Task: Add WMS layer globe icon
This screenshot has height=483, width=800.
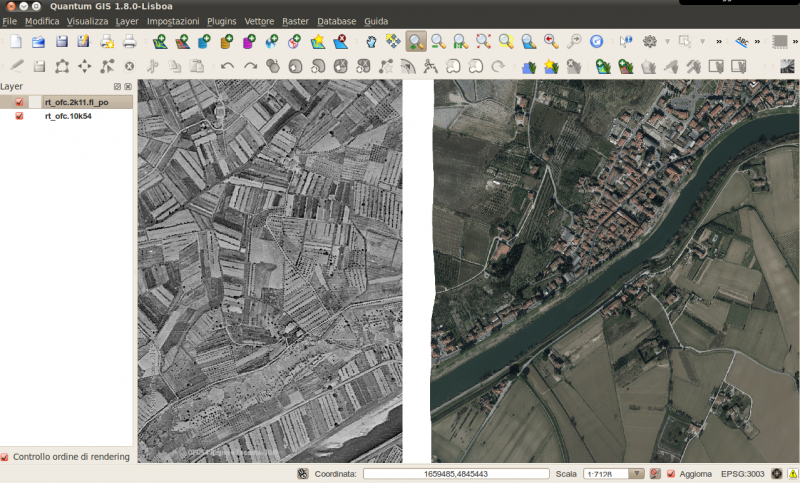Action: click(x=272, y=41)
